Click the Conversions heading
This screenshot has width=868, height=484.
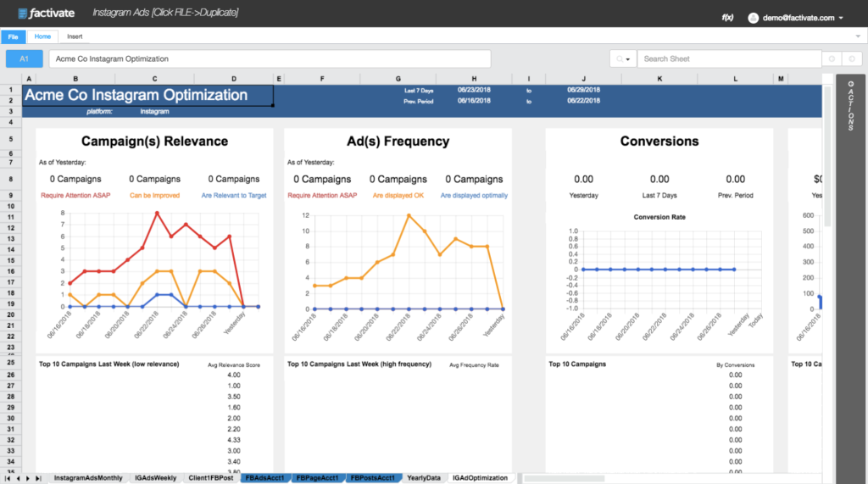pyautogui.click(x=659, y=142)
